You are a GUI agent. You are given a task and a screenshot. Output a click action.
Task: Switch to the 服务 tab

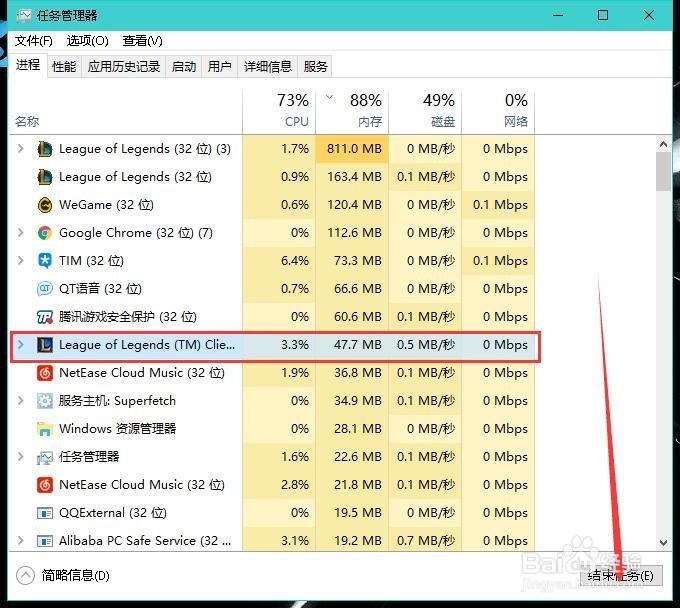pyautogui.click(x=315, y=67)
